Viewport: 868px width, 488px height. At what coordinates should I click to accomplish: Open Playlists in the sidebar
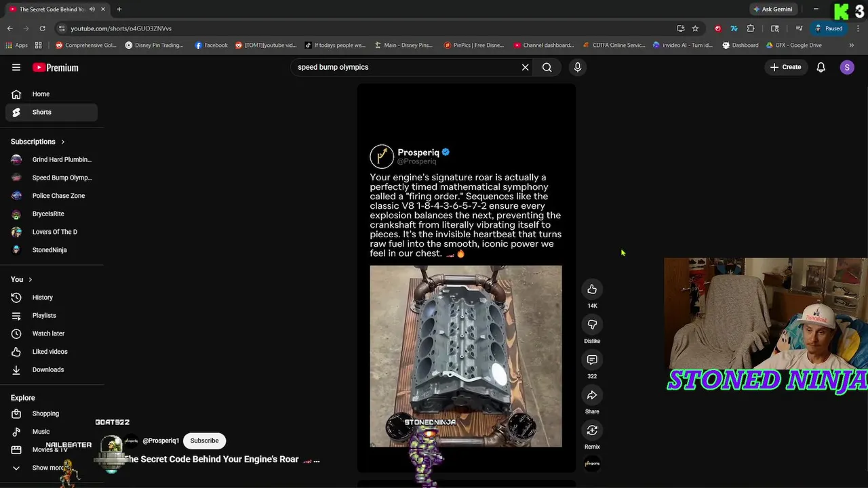[x=52, y=315]
